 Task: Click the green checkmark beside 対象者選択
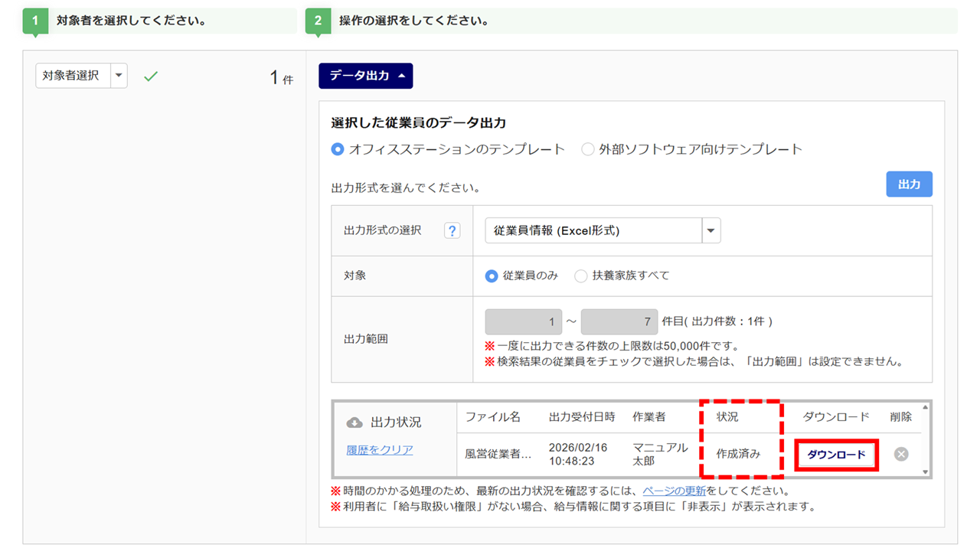(x=151, y=77)
